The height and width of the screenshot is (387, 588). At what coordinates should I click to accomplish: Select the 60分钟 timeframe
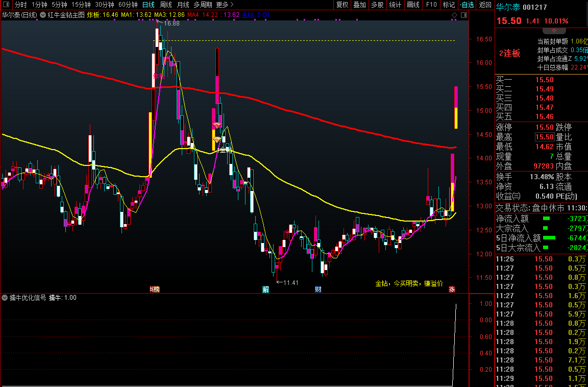pos(128,5)
